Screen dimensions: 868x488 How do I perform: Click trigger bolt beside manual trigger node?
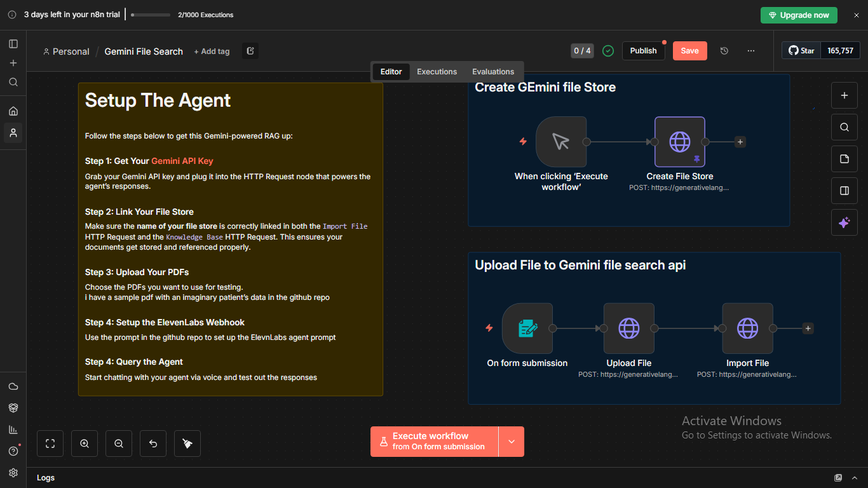click(523, 141)
